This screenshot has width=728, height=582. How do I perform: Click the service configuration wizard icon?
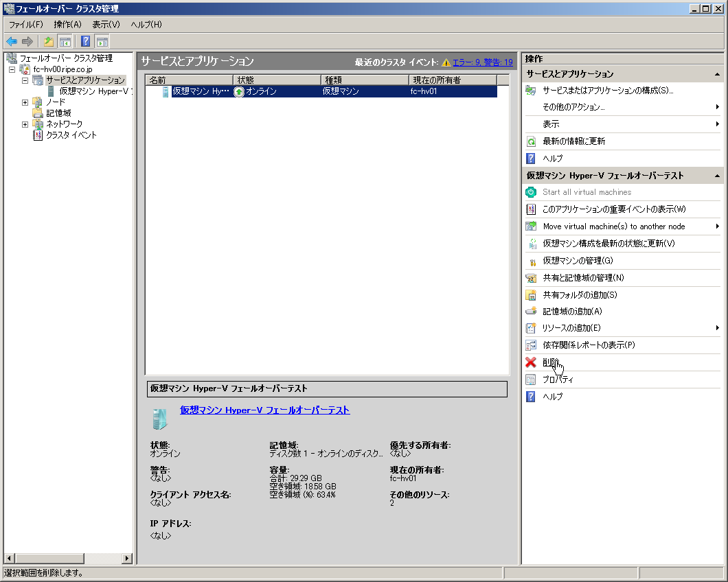click(531, 91)
